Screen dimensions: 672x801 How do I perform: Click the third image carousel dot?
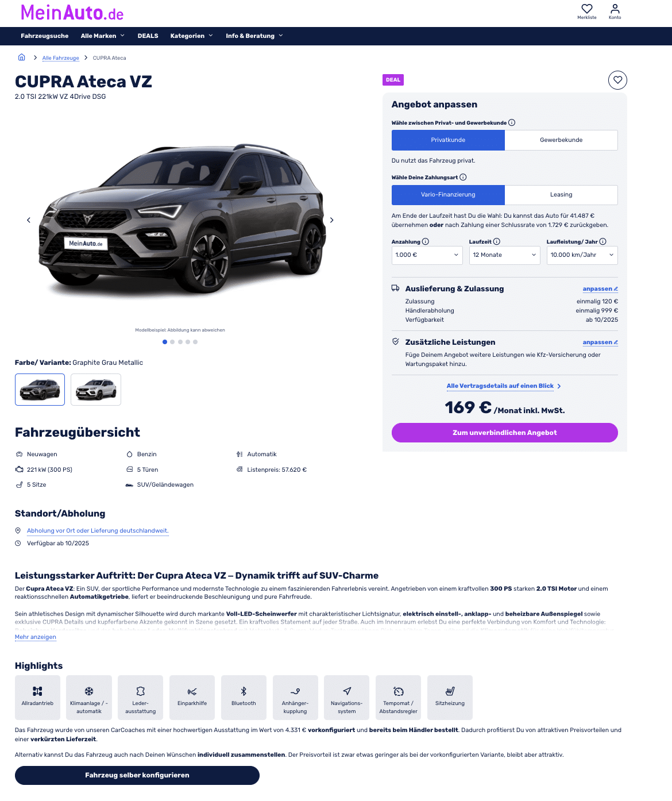(180, 342)
